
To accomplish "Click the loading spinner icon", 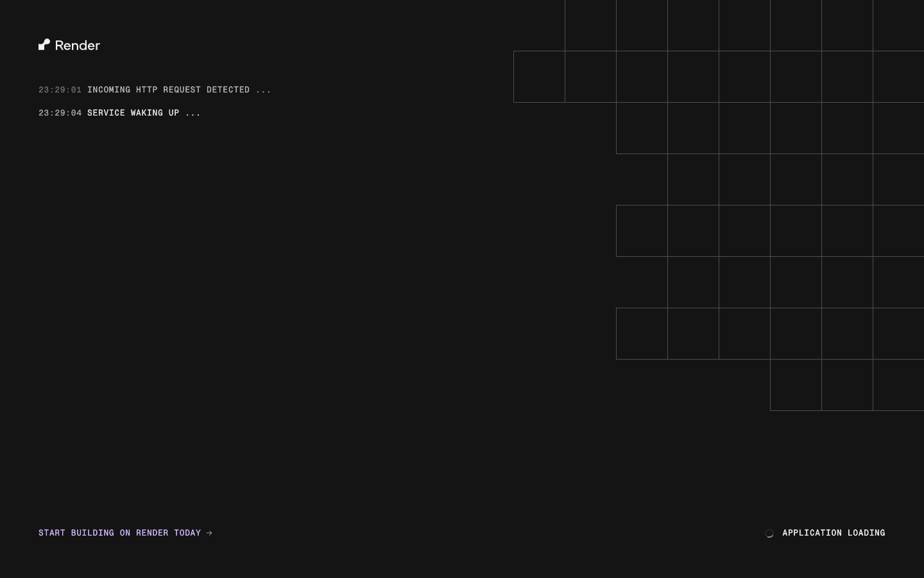I will [x=769, y=533].
